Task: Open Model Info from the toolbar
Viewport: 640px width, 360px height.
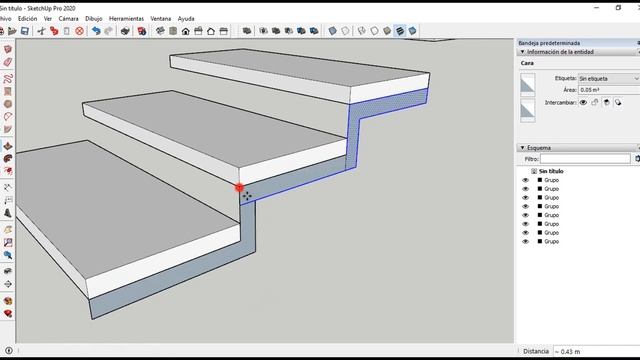Action: coord(142,31)
